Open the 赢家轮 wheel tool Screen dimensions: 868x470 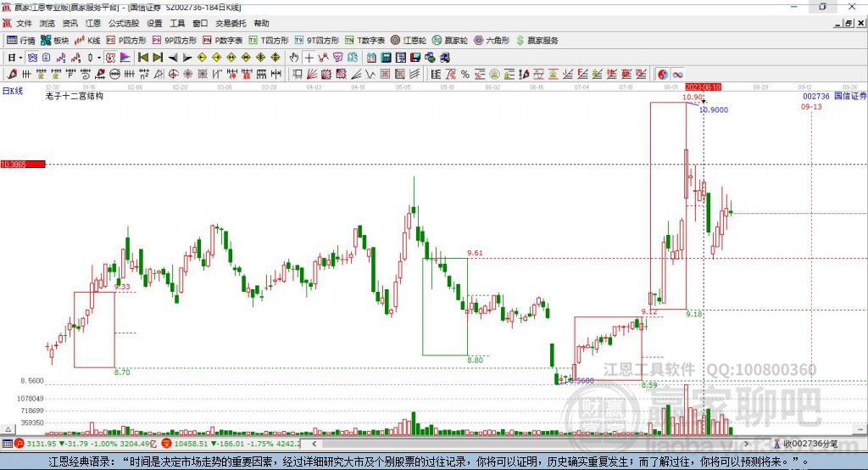point(450,41)
